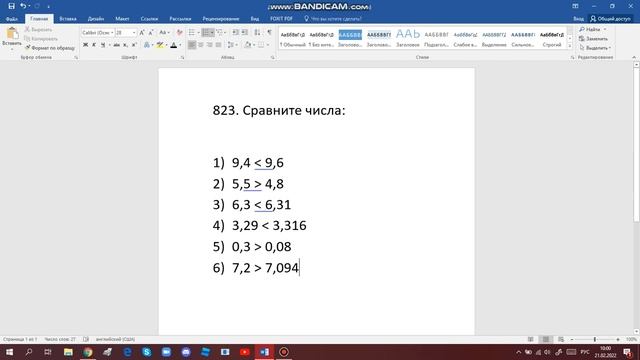Open the highlight color dropdown arrow
The image size is (640, 360).
point(167,45)
